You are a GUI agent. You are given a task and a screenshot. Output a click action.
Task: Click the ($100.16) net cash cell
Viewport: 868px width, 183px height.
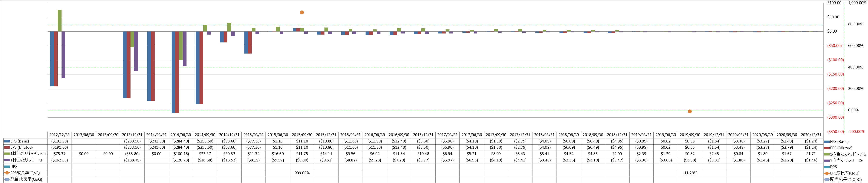(181, 154)
